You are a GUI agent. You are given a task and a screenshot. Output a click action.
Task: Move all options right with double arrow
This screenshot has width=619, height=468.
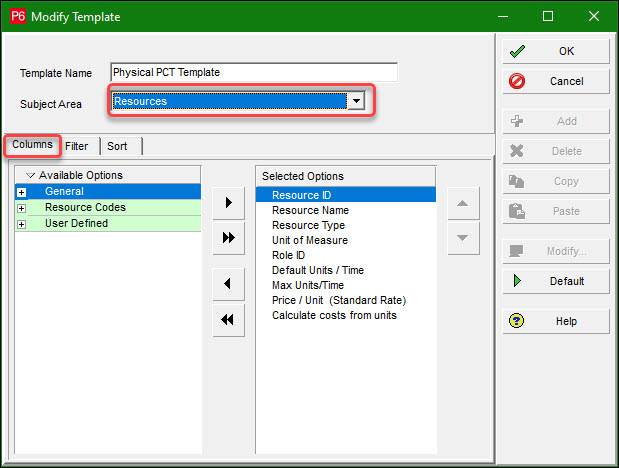(229, 238)
